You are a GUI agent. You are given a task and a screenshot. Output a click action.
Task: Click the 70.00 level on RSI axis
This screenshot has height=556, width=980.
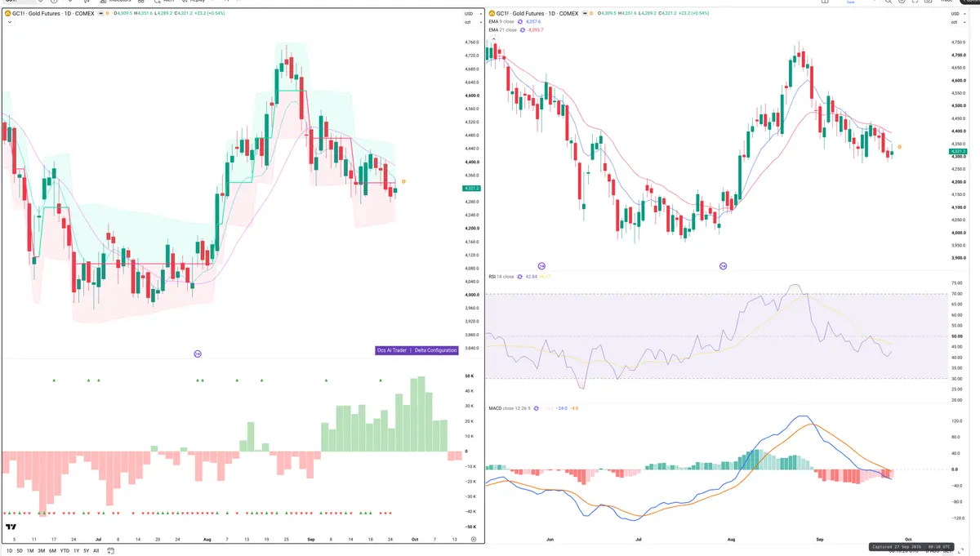click(x=956, y=294)
